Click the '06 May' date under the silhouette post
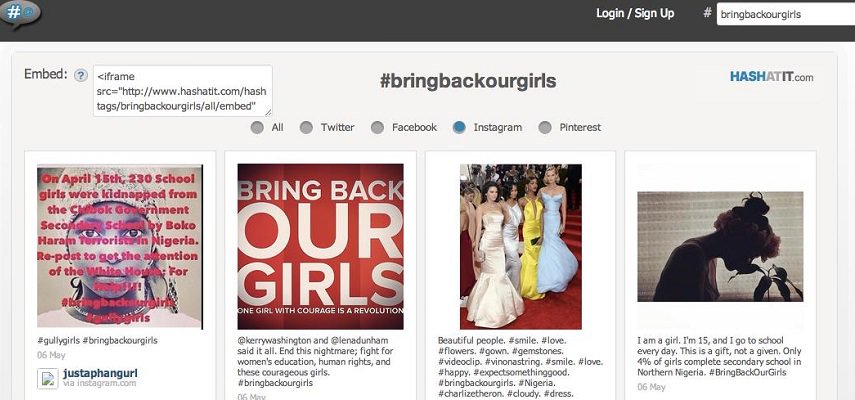The image size is (855, 400). coord(651,387)
